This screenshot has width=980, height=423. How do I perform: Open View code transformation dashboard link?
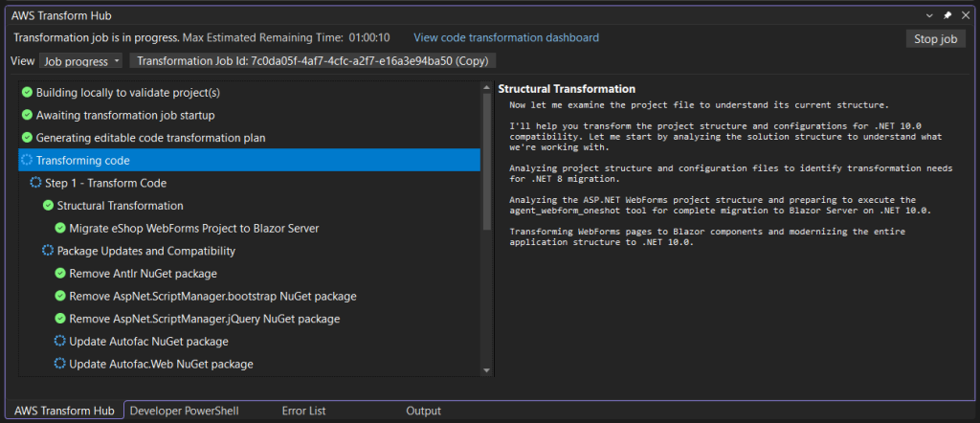tap(506, 37)
